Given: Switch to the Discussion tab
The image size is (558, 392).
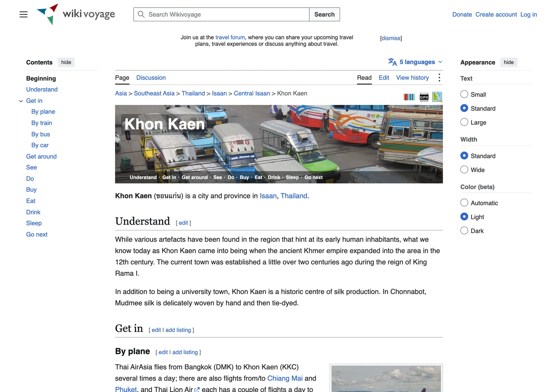Looking at the screenshot, I should click(151, 78).
